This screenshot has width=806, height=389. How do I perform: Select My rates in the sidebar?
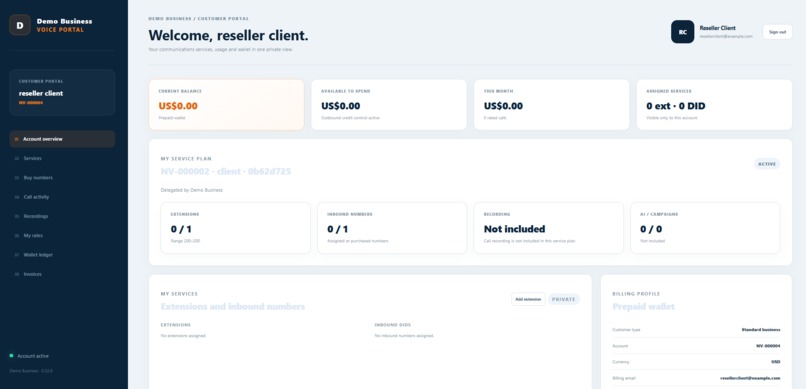62,235
